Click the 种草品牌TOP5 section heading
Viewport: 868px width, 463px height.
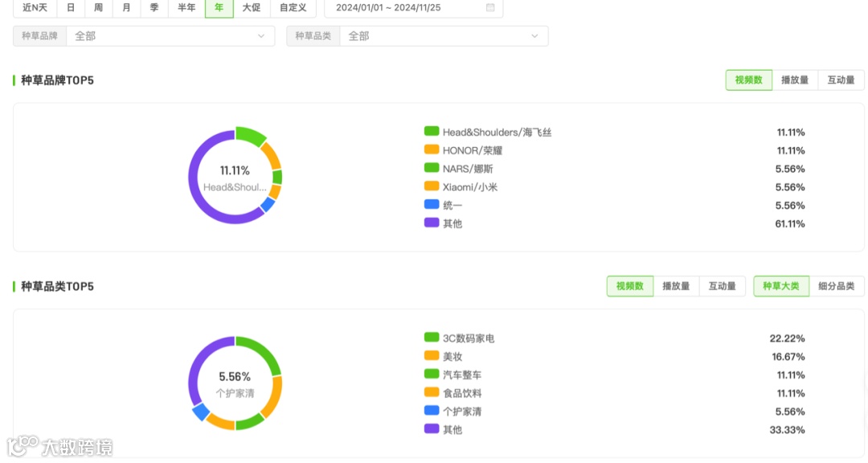coord(58,80)
